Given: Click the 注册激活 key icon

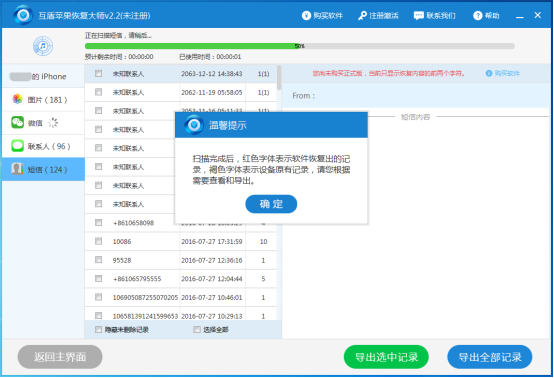Looking at the screenshot, I should [x=363, y=16].
